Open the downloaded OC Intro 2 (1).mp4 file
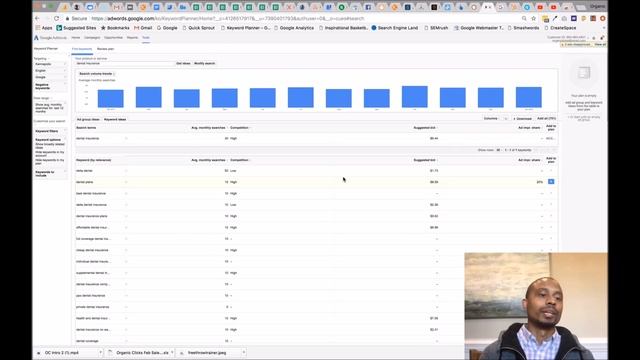Image resolution: width=640 pixels, height=360 pixels. click(62, 353)
